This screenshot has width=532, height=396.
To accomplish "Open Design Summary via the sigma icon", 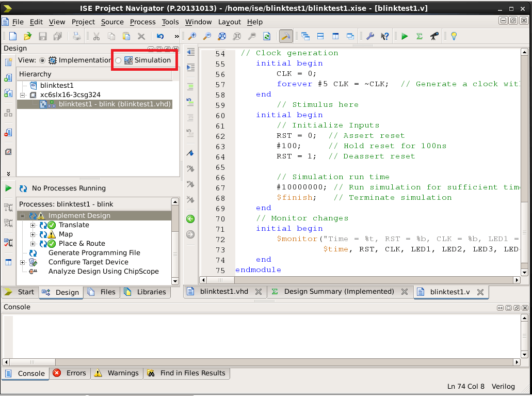I will click(x=420, y=36).
